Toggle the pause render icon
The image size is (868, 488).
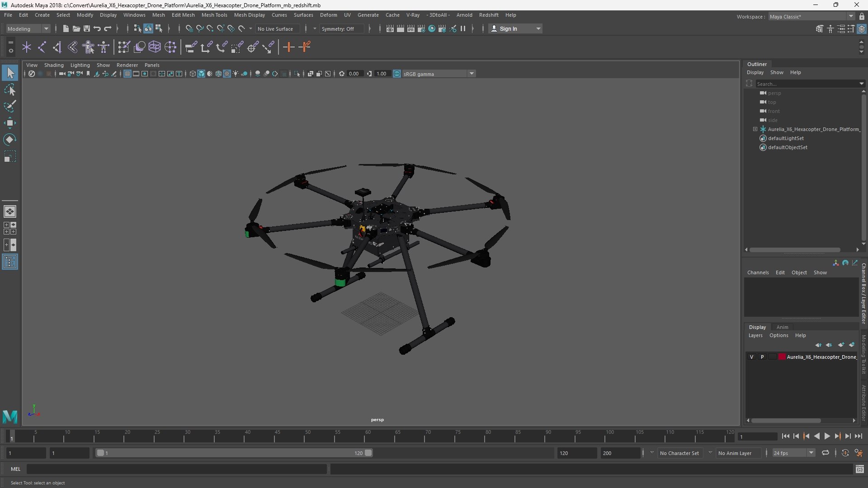pyautogui.click(x=463, y=28)
